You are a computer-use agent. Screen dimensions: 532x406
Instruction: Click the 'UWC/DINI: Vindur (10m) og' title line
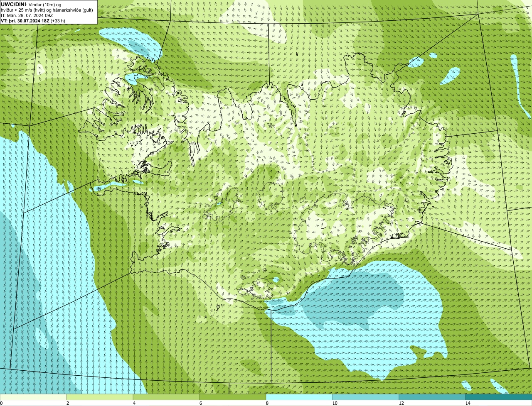click(x=31, y=4)
